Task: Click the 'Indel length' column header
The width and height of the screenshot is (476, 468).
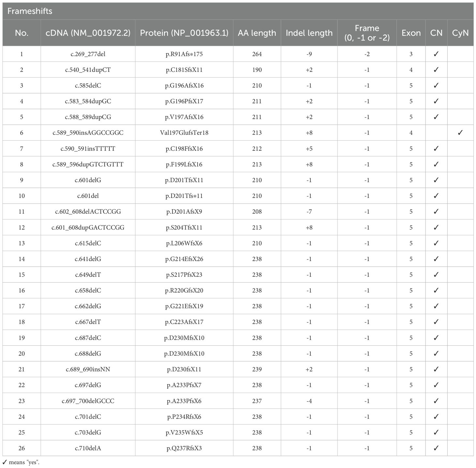Action: 309,33
